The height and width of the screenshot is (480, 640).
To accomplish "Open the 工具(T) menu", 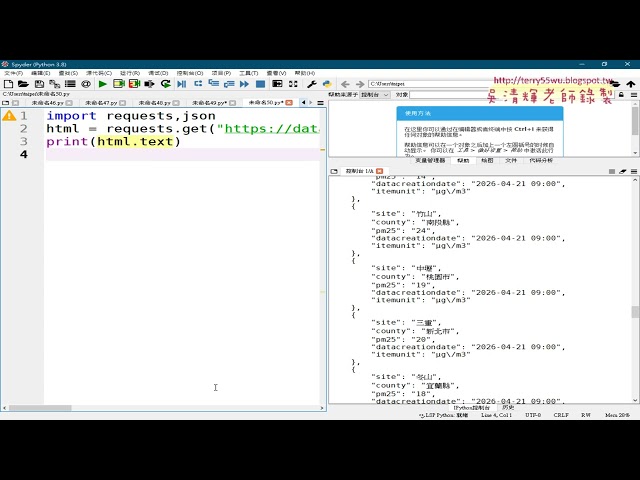I will [x=249, y=73].
